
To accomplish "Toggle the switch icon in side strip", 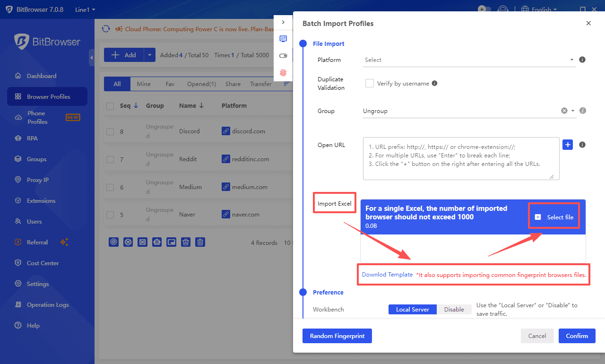I will pos(283,56).
